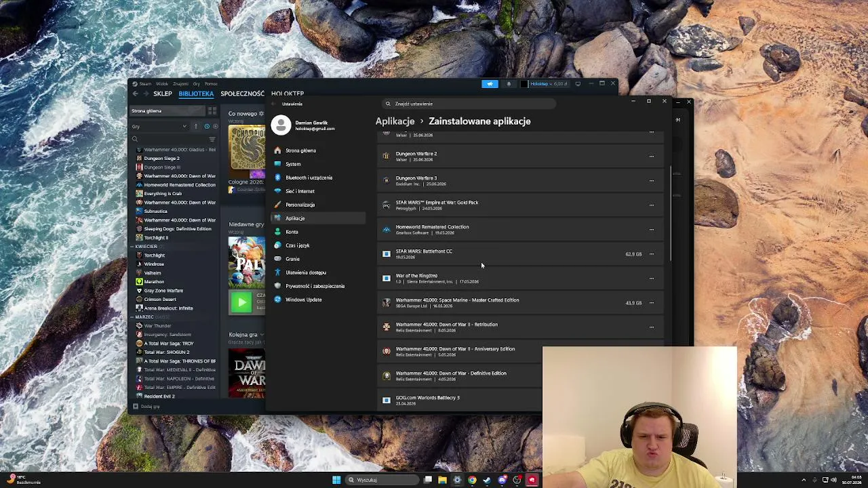Open Ułatwienia dostępu settings
Image resolution: width=868 pixels, height=488 pixels.
click(319, 272)
